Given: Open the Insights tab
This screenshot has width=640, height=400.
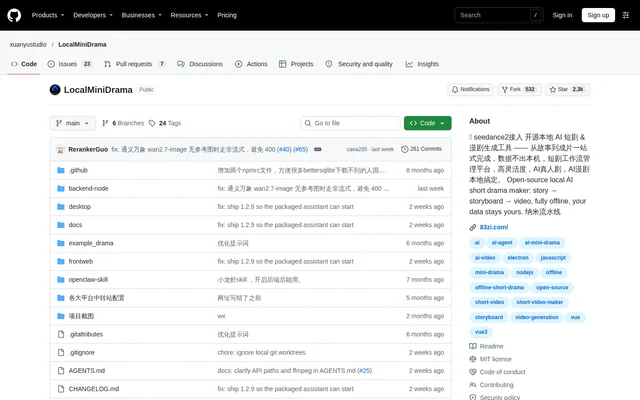Looking at the screenshot, I should click(422, 64).
